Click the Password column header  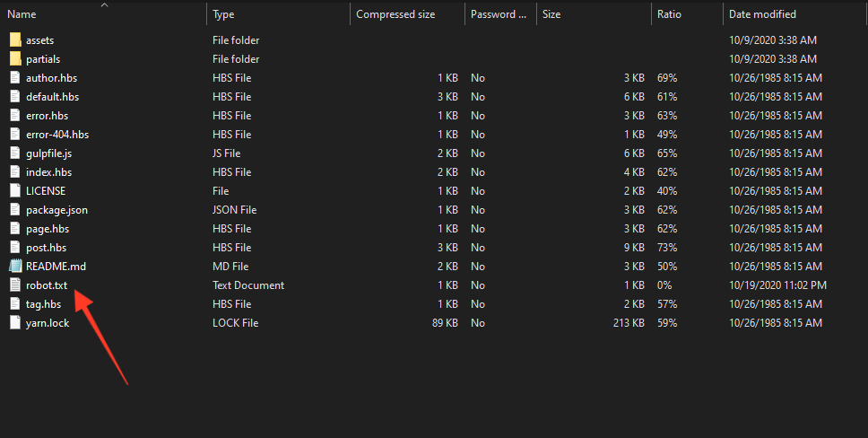pos(500,14)
